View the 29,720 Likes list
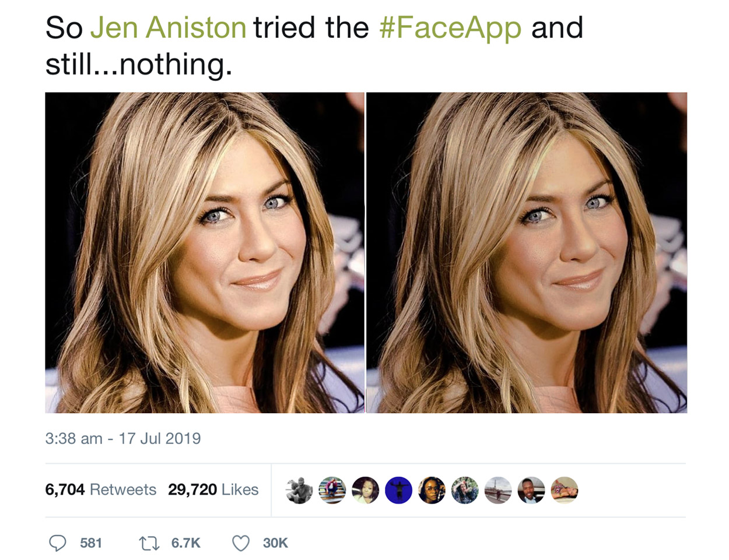The width and height of the screenshot is (729, 560). 213,489
